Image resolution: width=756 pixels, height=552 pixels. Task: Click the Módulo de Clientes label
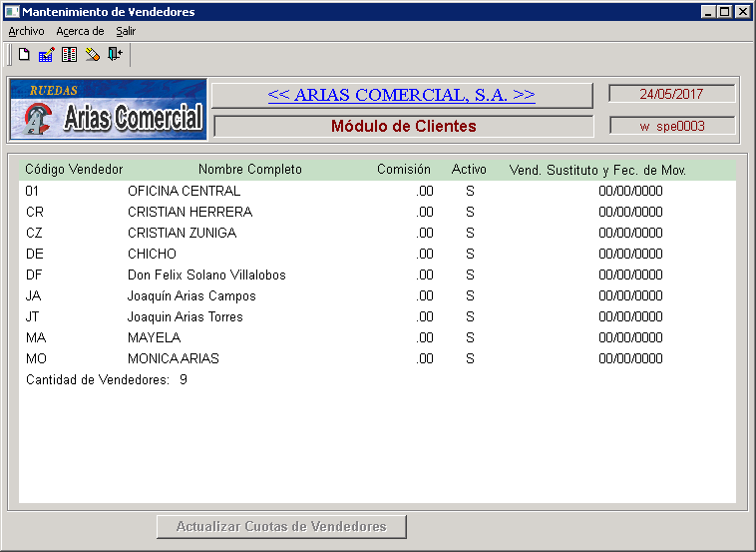pos(404,126)
